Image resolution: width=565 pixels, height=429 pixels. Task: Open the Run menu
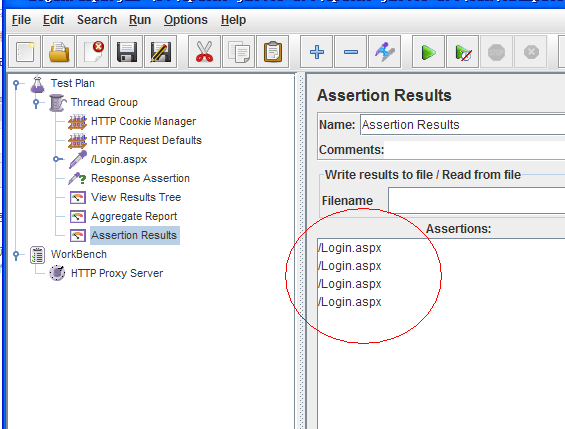coord(140,20)
